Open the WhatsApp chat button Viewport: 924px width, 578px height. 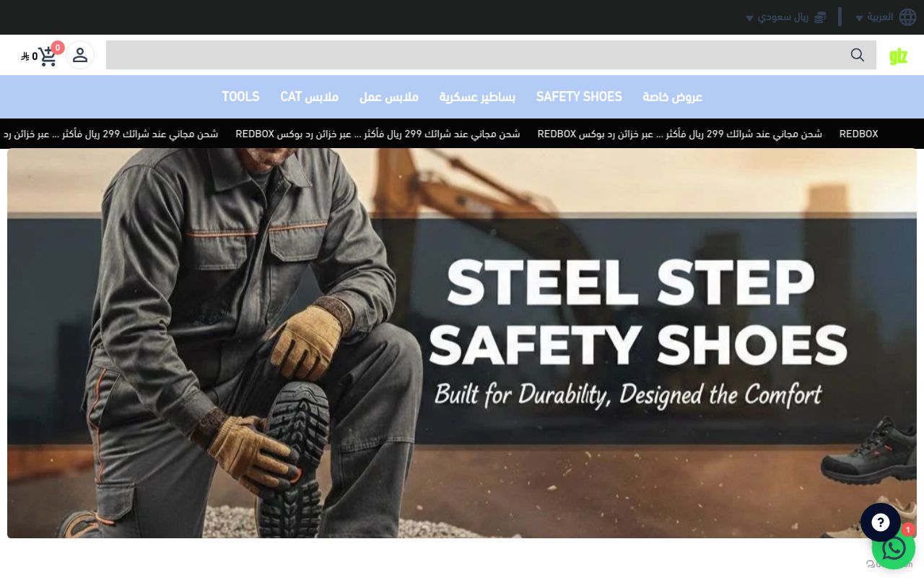click(894, 548)
